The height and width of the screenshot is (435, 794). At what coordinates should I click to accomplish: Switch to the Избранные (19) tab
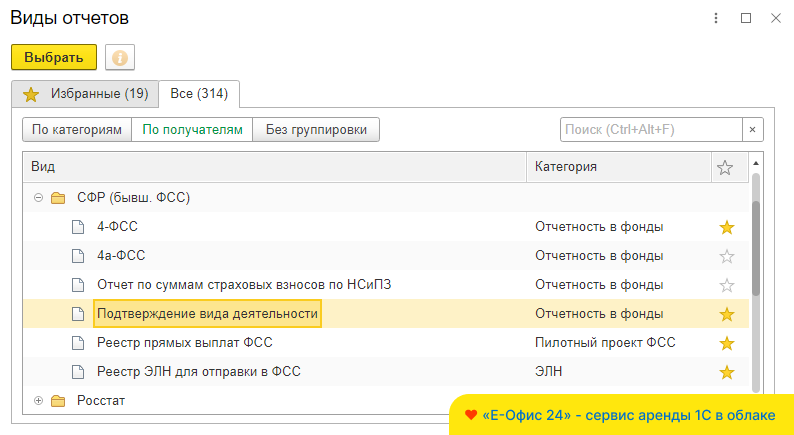pos(85,94)
